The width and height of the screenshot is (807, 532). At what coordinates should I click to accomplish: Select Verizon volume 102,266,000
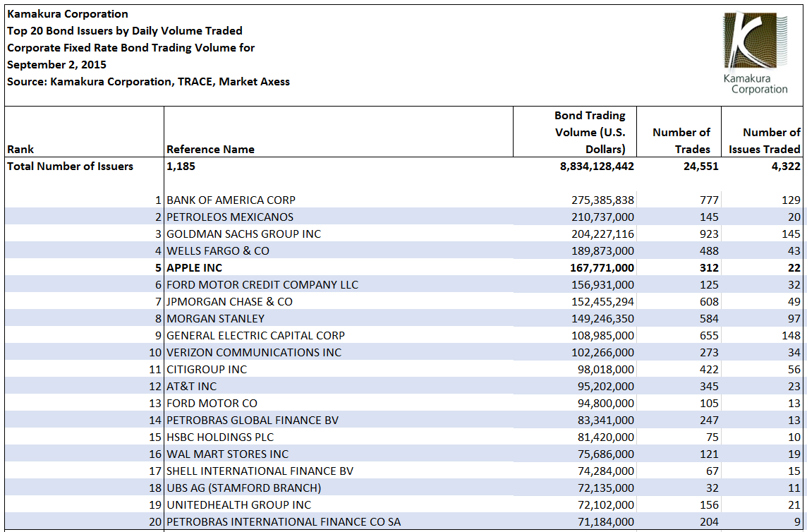pyautogui.click(x=602, y=352)
